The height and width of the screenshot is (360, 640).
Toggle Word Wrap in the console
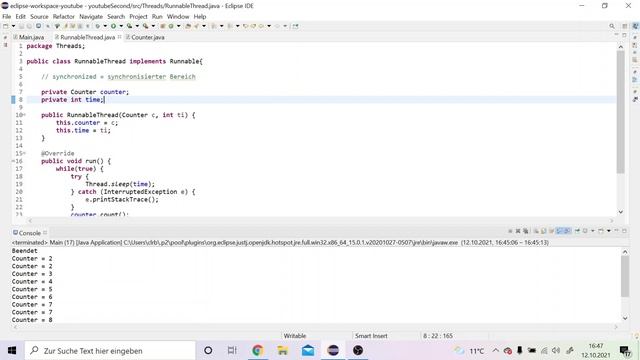click(551, 231)
